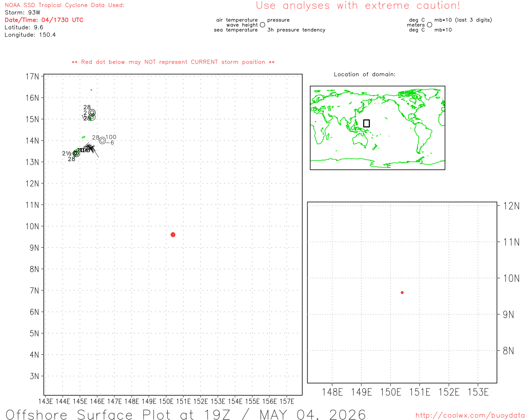Click the red storm dot on main map
The height and width of the screenshot is (420, 525).
(173, 235)
